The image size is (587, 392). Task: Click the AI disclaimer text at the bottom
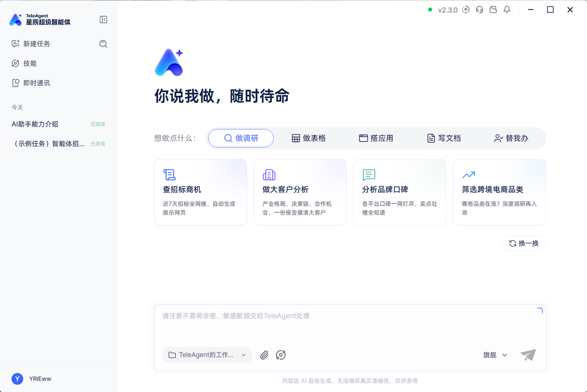[350, 381]
